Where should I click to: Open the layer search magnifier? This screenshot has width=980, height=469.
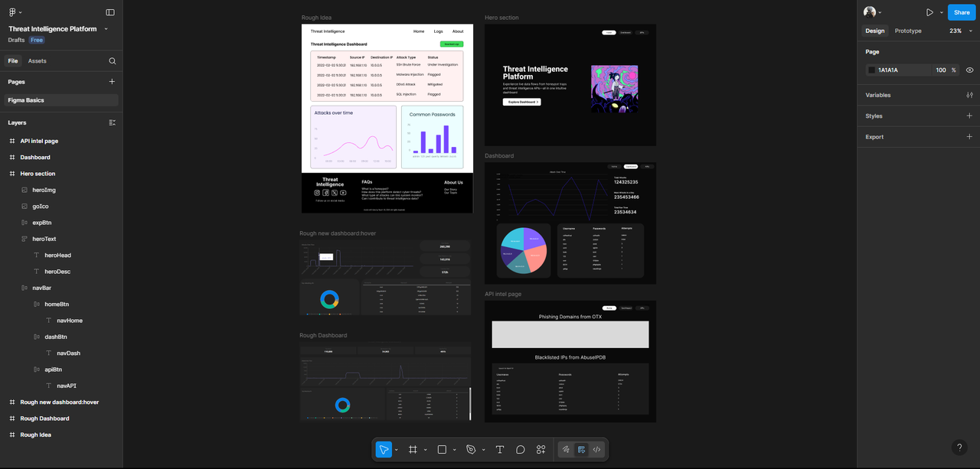click(x=113, y=61)
